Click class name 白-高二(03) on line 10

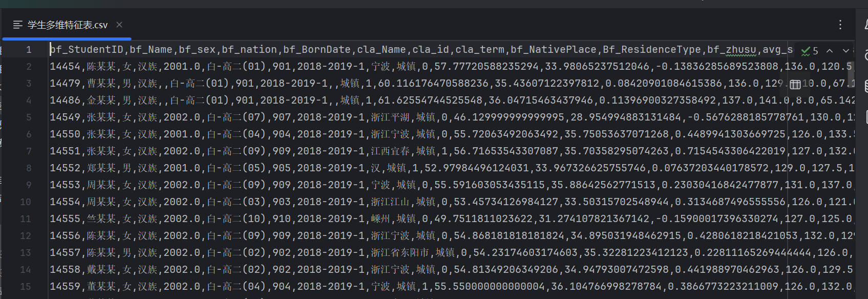pos(236,202)
